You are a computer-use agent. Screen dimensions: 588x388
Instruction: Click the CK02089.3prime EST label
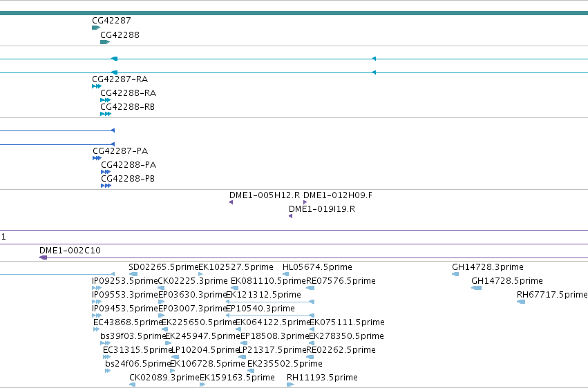[x=164, y=378]
